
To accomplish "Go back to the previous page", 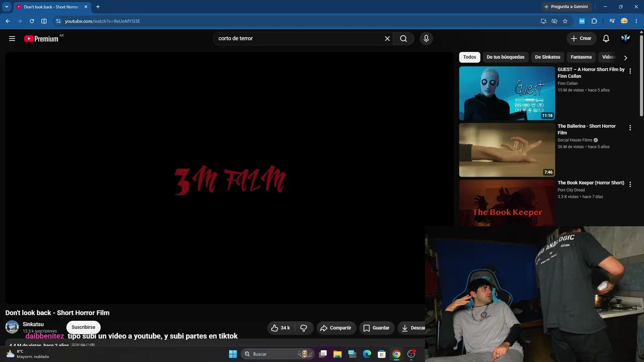I will click(8, 21).
